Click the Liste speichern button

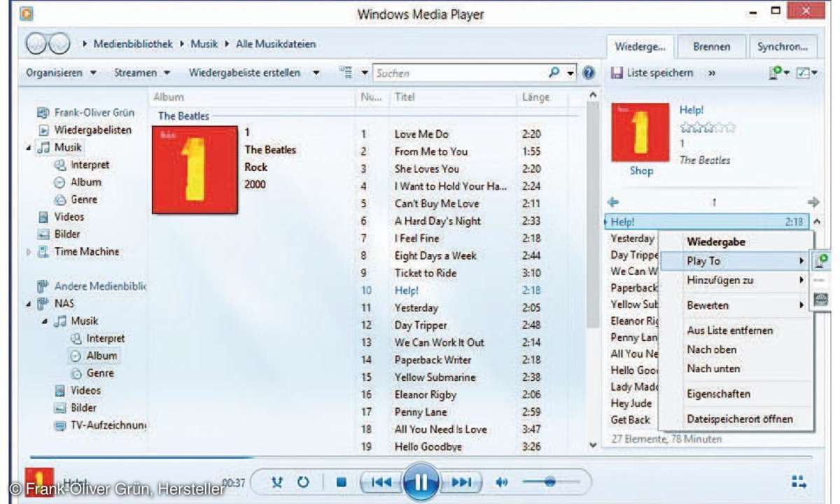(652, 73)
